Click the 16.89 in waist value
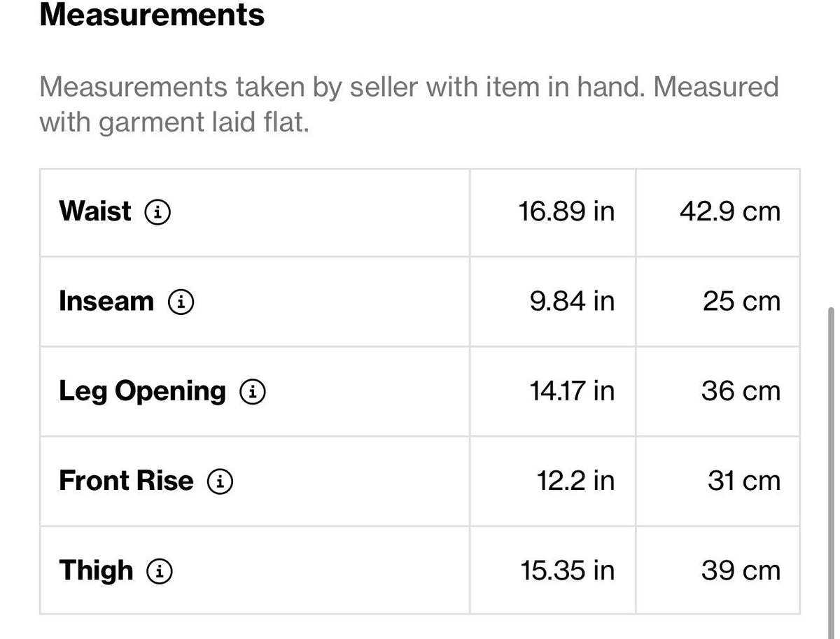The width and height of the screenshot is (840, 639). pos(567,211)
